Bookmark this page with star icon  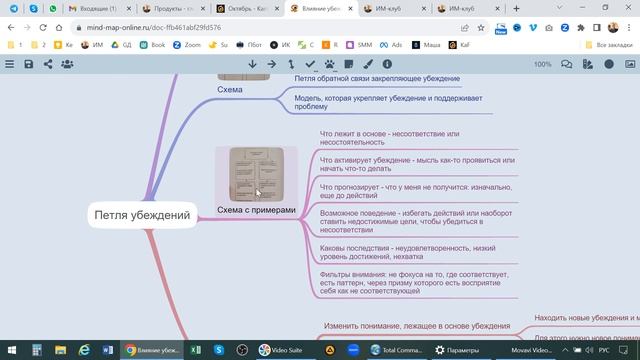[481, 28]
